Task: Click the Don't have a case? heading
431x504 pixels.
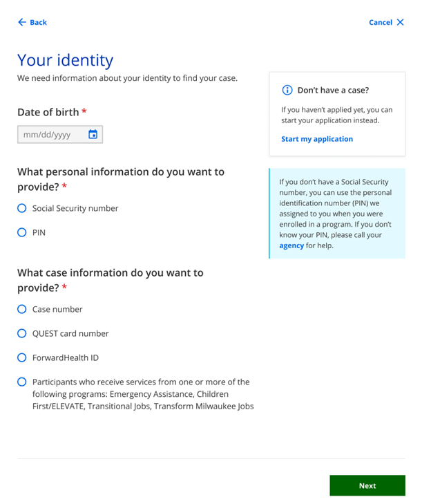Action: pos(333,91)
